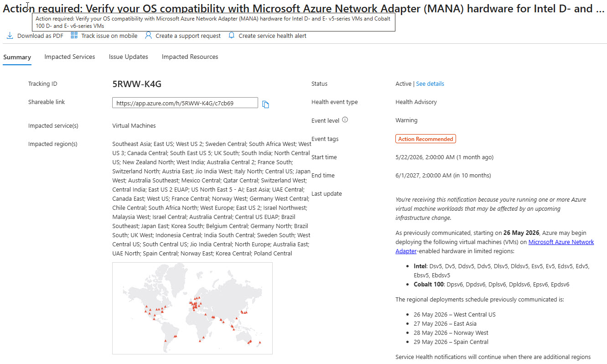Open the Summary tab
The height and width of the screenshot is (364, 607).
[17, 57]
